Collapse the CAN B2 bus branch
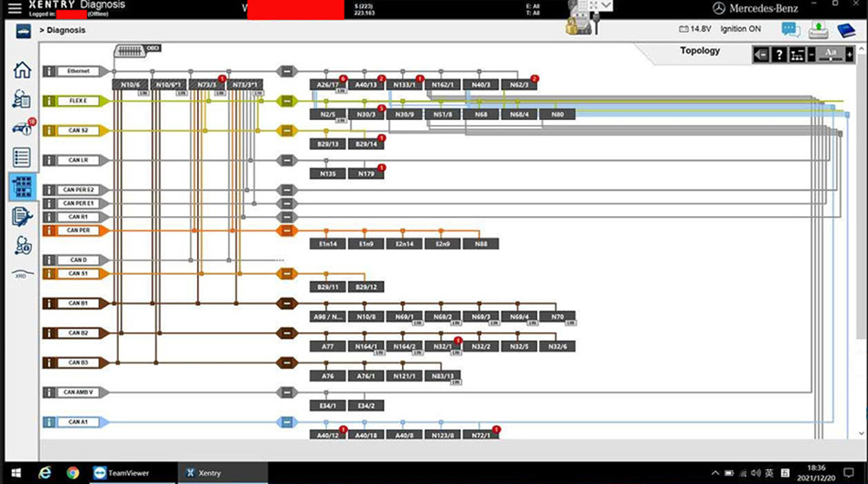Image resolution: width=868 pixels, height=484 pixels. coord(286,333)
